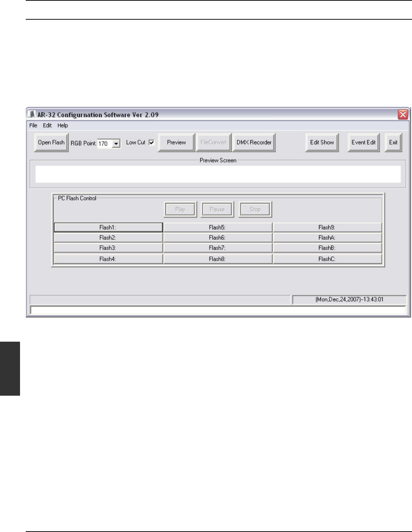Click the application icon in title bar
Image resolution: width=412 pixels, height=532 pixels.
[32, 114]
